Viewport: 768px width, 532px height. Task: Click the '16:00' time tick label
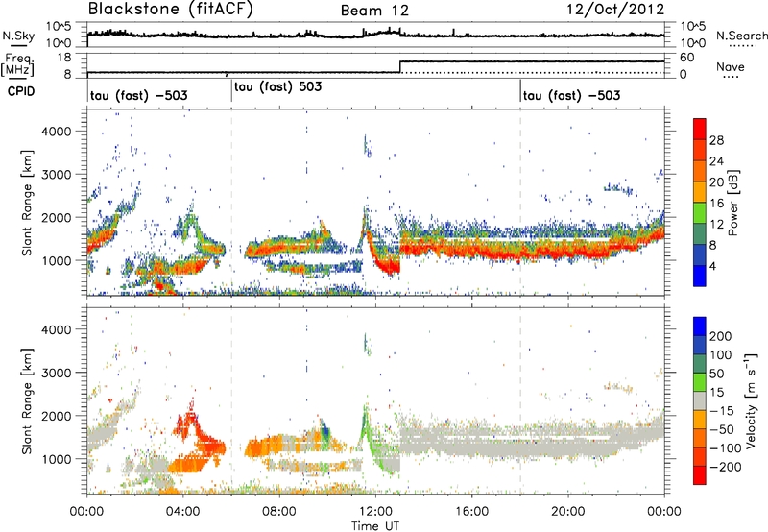pos(471,512)
